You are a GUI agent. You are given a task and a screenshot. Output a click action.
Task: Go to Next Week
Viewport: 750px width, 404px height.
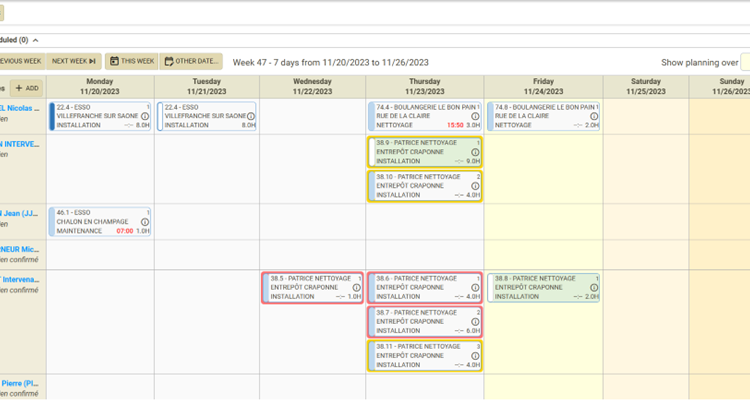[74, 61]
